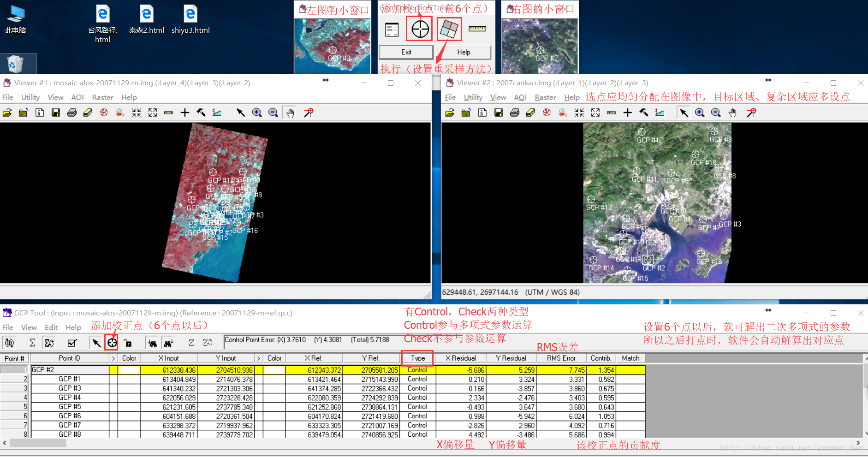Click down arrow of GCP table vertical scrollbar
Viewport: 868px width, 457px height.
(865, 433)
